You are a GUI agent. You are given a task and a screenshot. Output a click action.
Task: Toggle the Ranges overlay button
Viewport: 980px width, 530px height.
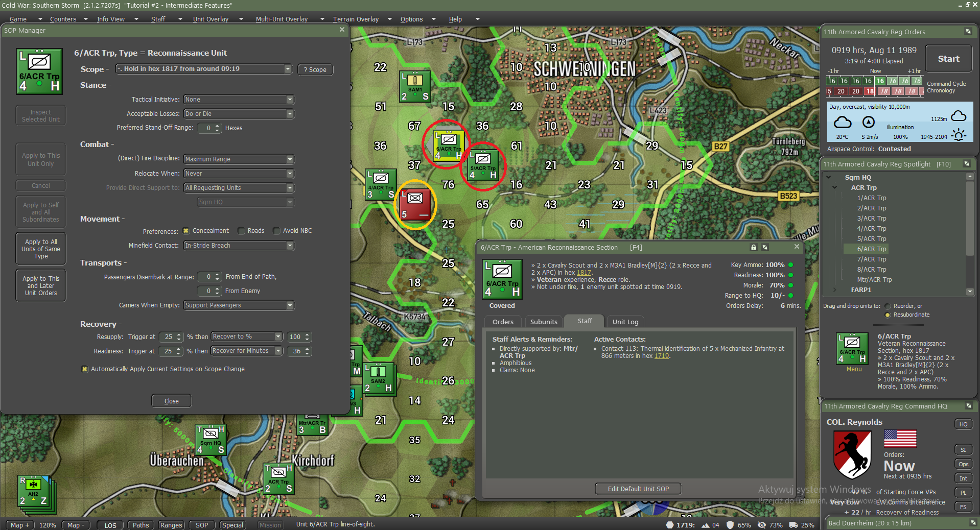tap(171, 525)
